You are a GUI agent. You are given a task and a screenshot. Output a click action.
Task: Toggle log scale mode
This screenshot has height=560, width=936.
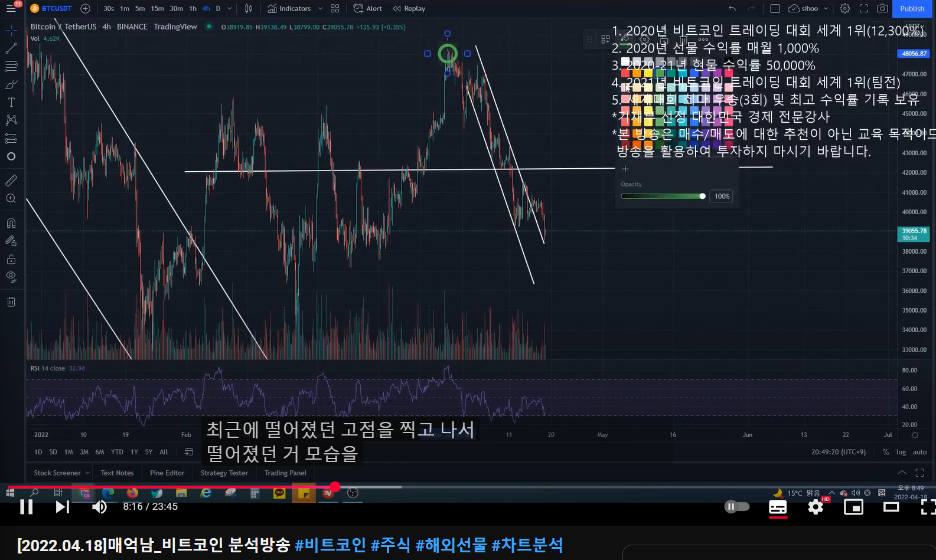(x=901, y=452)
